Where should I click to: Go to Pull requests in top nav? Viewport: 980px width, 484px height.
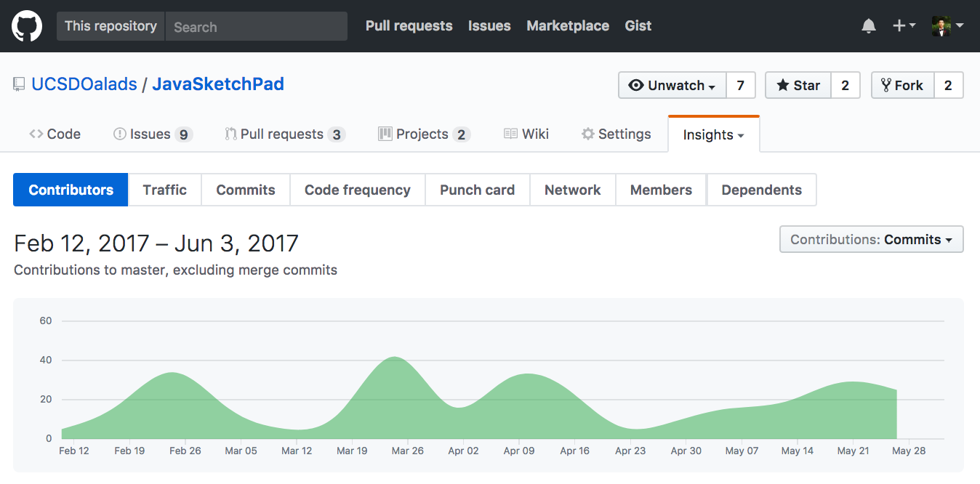(409, 26)
